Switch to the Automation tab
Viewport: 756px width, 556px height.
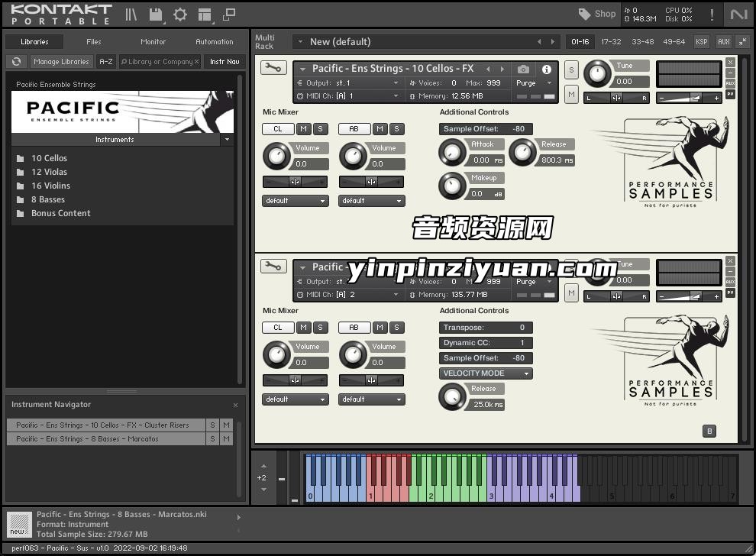(x=215, y=42)
